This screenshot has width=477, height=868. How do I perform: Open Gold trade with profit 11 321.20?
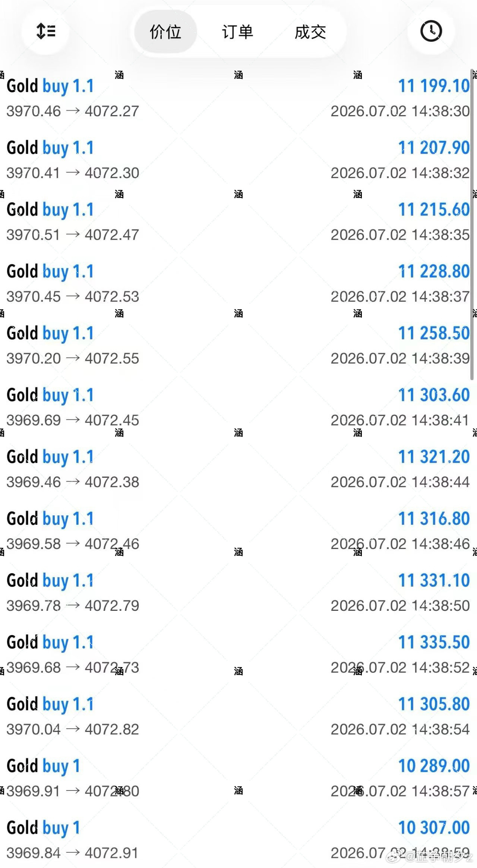point(238,469)
